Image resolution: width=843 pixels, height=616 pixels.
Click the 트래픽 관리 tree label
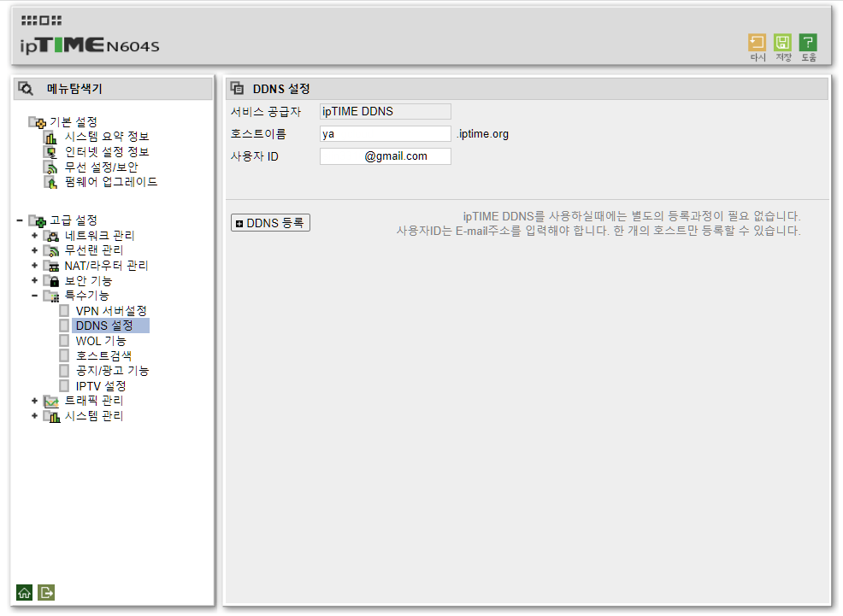tap(93, 401)
